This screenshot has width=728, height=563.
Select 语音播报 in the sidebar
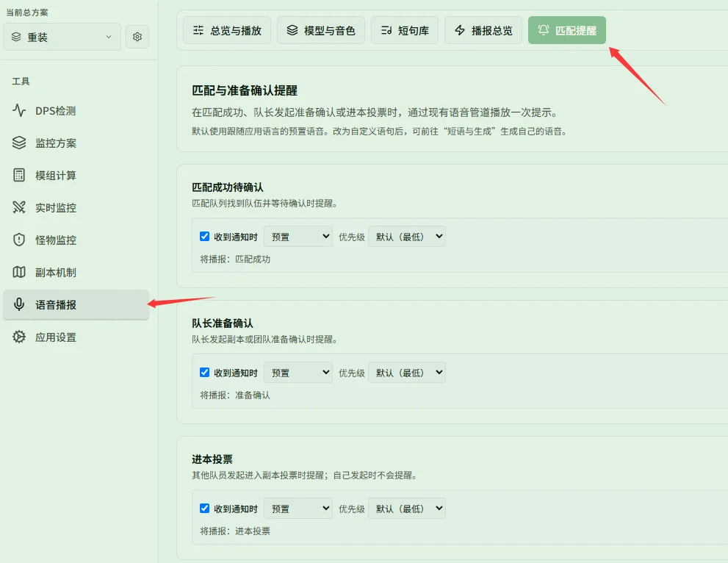click(76, 304)
